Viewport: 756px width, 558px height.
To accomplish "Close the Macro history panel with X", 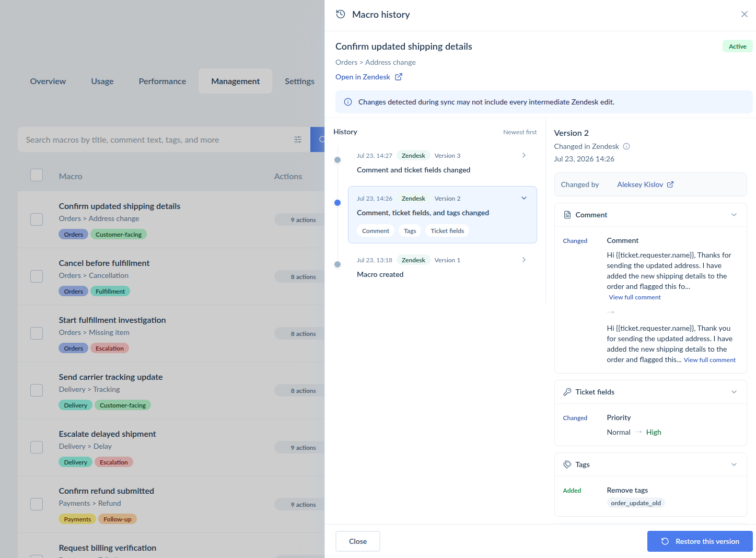I will tap(745, 14).
